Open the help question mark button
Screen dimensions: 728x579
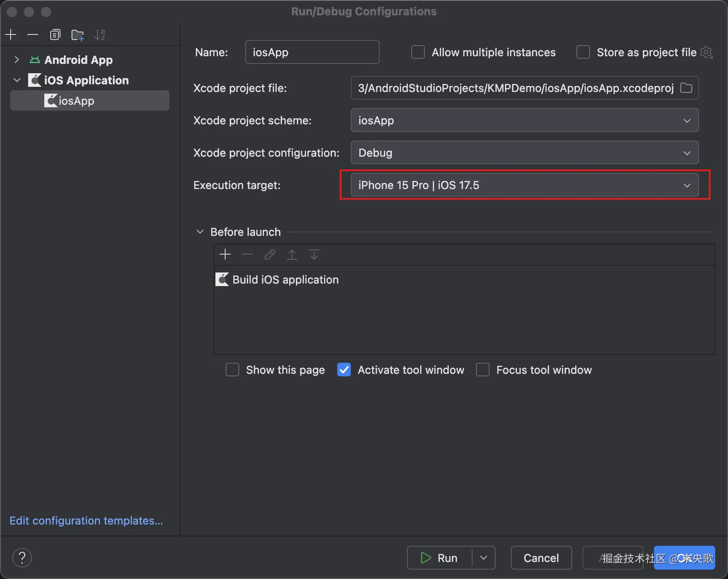(22, 558)
